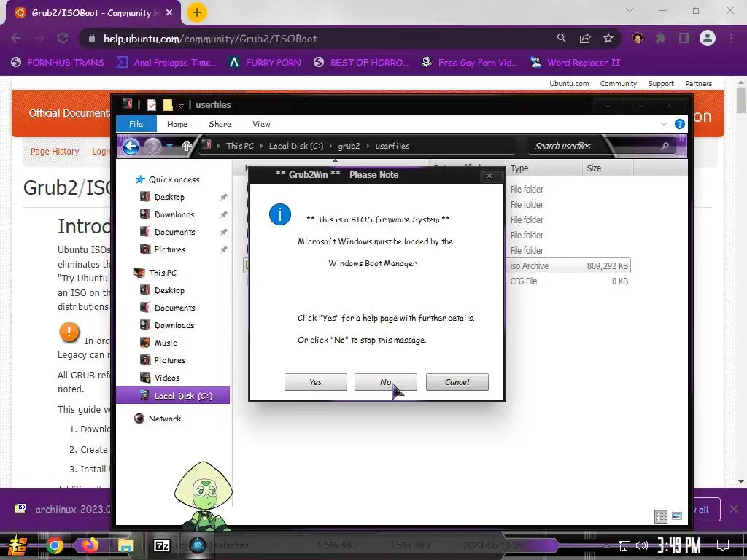Open pinned Pictures under Quick access
The image size is (747, 560).
(x=169, y=249)
